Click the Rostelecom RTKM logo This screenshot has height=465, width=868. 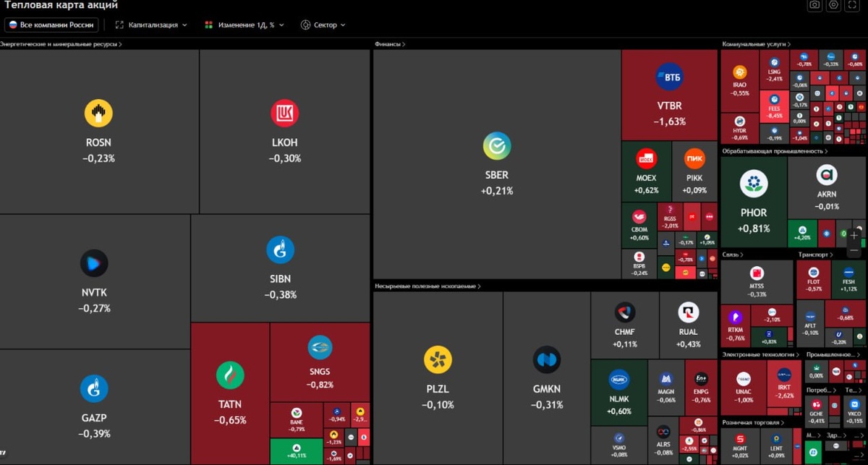tap(736, 317)
